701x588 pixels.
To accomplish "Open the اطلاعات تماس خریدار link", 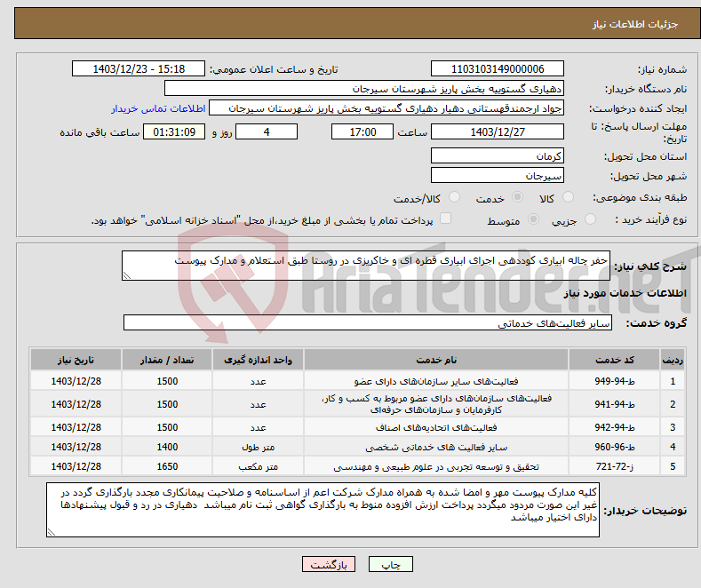I will coord(158,108).
